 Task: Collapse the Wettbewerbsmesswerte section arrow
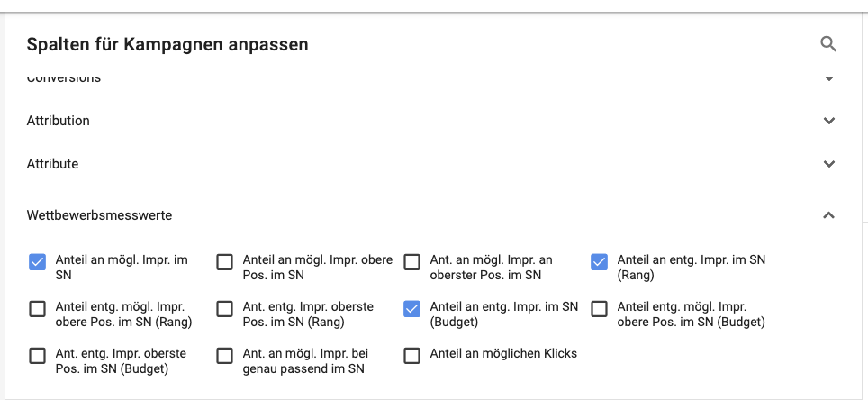click(828, 215)
